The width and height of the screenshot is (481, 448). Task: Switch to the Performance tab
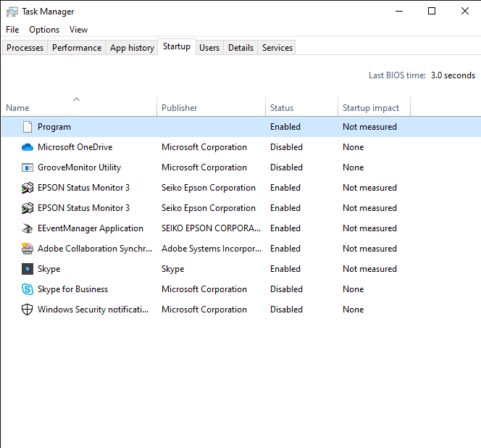(77, 48)
